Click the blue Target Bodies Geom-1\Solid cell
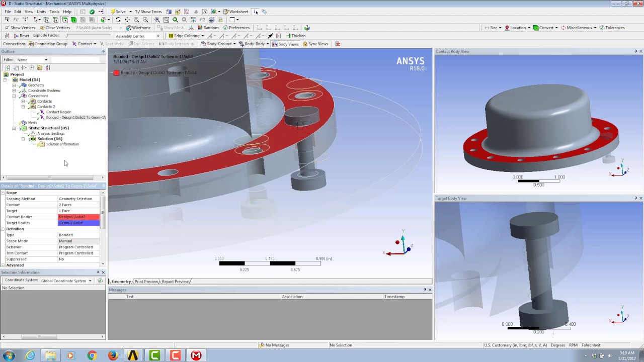The width and height of the screenshot is (644, 362). pyautogui.click(x=78, y=223)
